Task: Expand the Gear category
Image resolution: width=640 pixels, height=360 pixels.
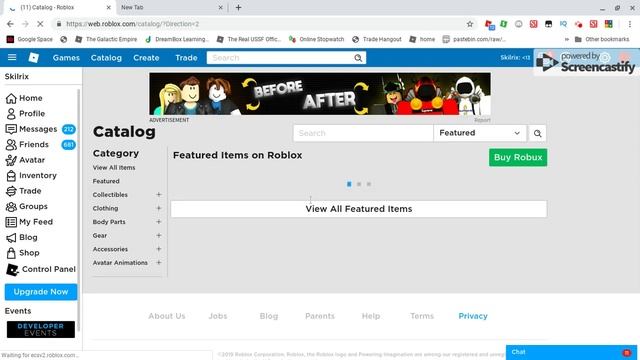Action: (x=159, y=236)
